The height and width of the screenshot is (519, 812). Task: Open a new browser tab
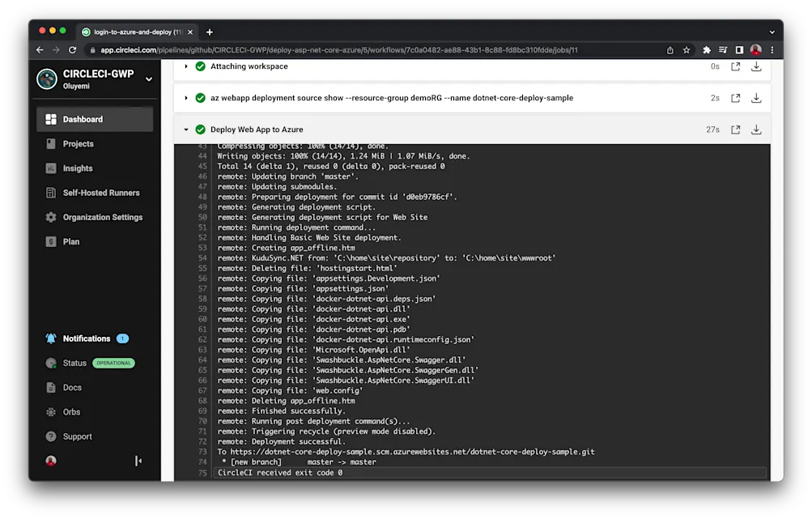point(209,32)
